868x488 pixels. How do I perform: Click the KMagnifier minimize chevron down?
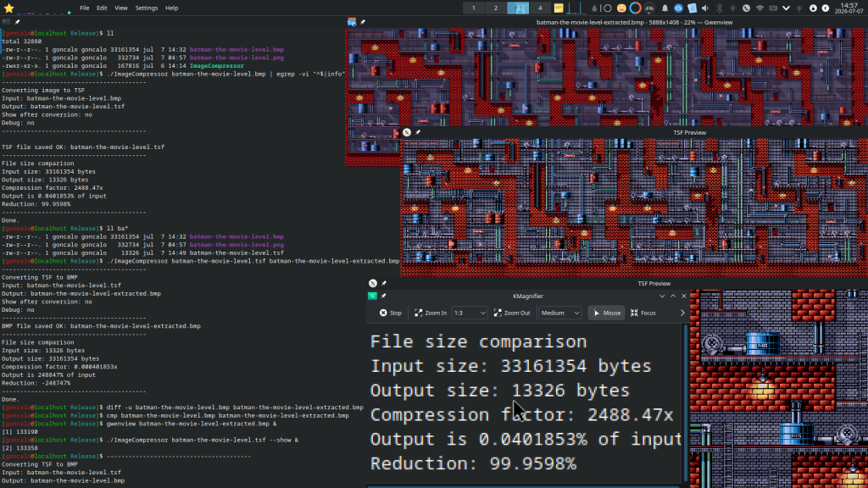click(x=662, y=296)
